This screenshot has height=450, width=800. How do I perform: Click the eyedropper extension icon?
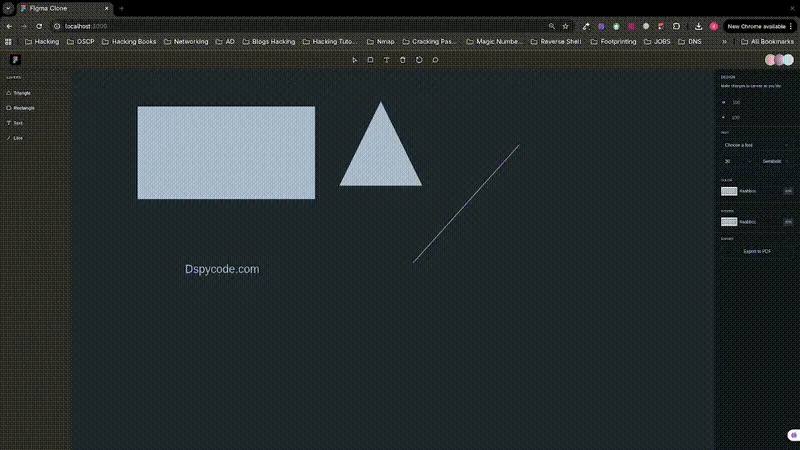pyautogui.click(x=586, y=26)
